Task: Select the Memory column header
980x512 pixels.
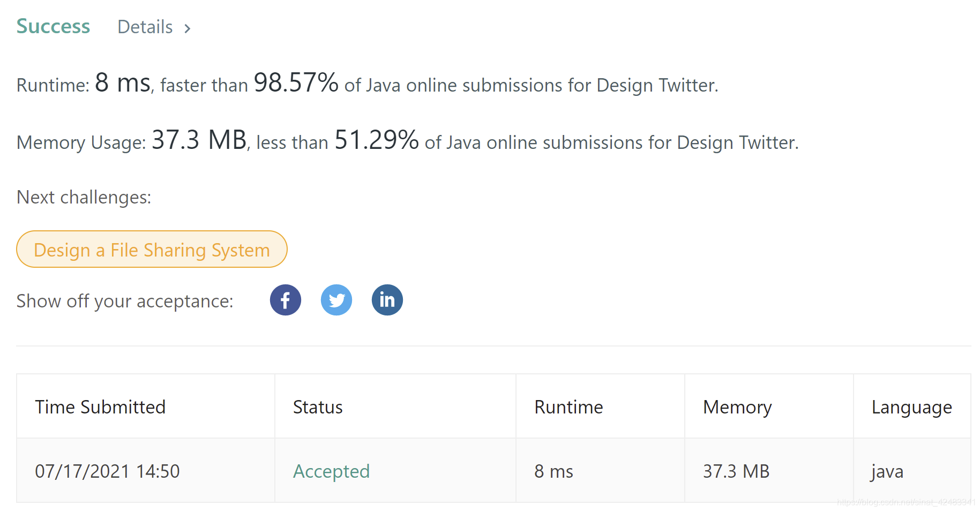Action: pyautogui.click(x=737, y=406)
